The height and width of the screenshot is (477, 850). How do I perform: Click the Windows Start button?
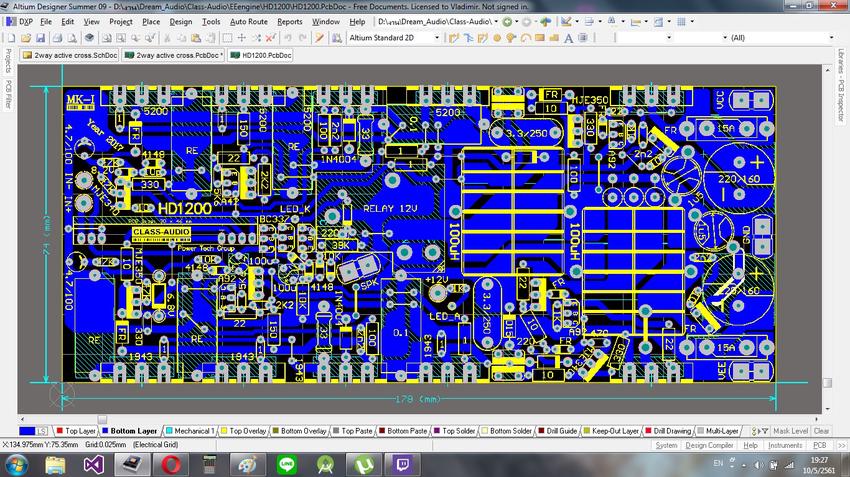coord(16,465)
